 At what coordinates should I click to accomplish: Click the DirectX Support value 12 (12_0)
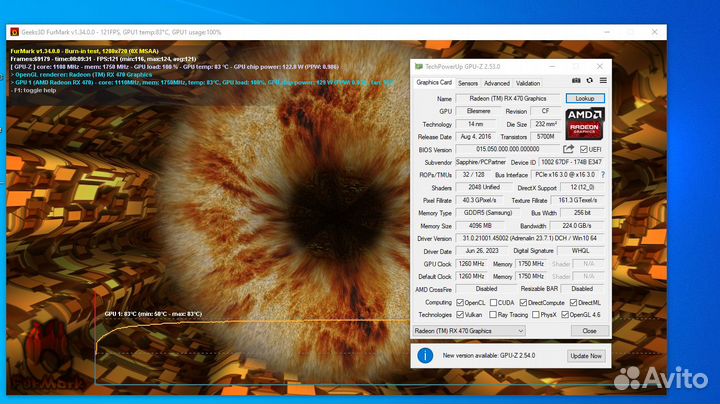coord(582,187)
